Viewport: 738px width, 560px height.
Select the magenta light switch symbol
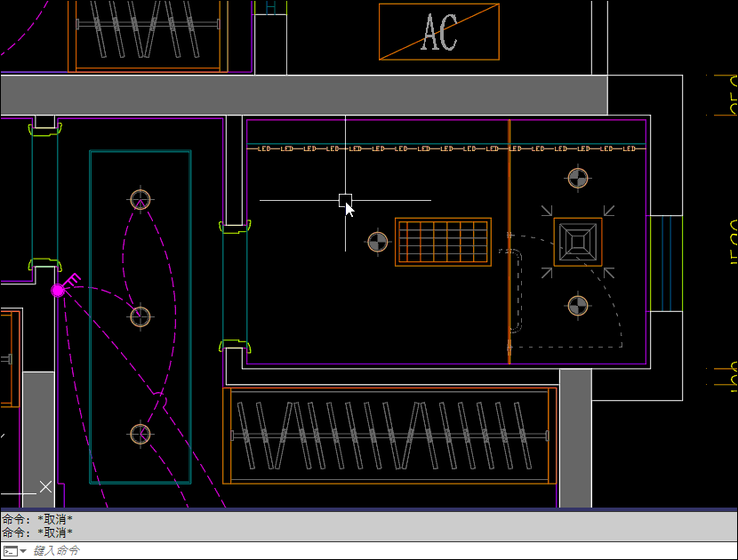(59, 290)
